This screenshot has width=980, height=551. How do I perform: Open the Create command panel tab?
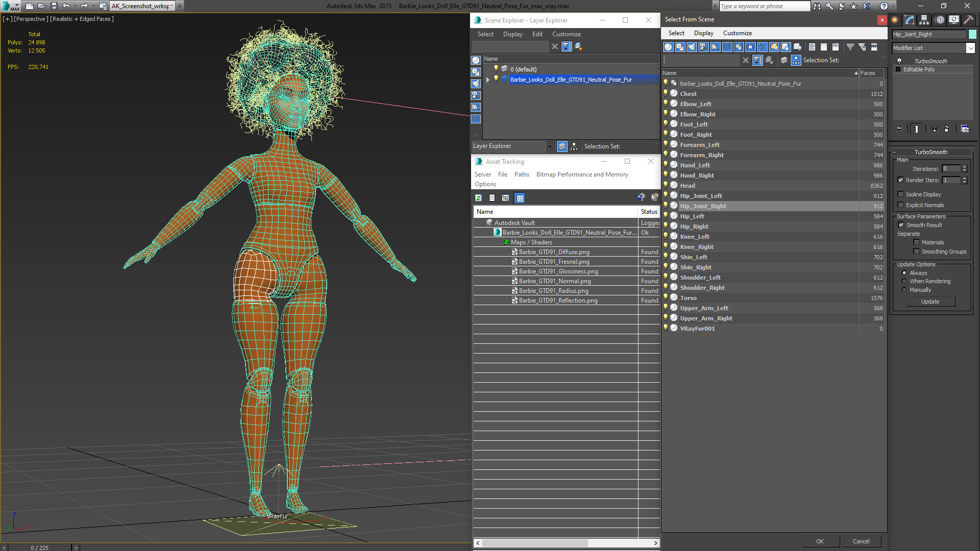pyautogui.click(x=895, y=20)
